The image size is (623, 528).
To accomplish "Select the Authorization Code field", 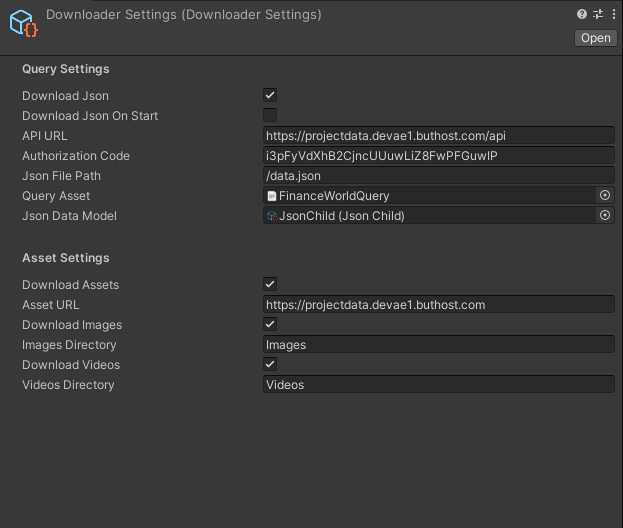I will point(438,156).
